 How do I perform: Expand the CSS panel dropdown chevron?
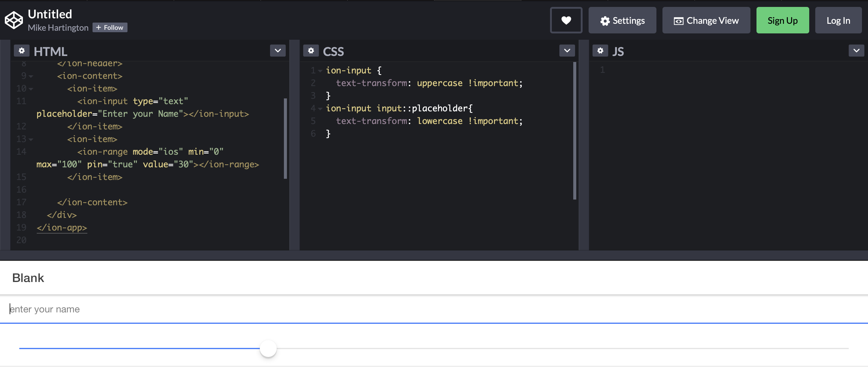(567, 51)
